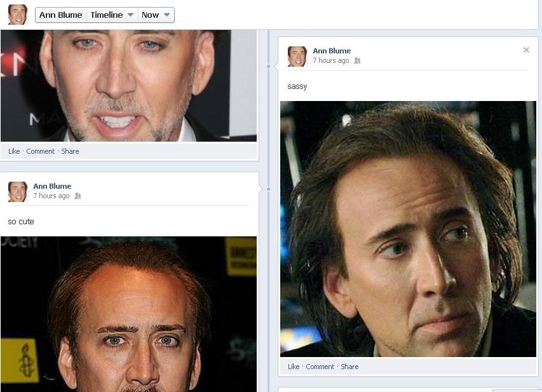Expand the Now dropdown in the header
542x392 pixels.
(156, 15)
